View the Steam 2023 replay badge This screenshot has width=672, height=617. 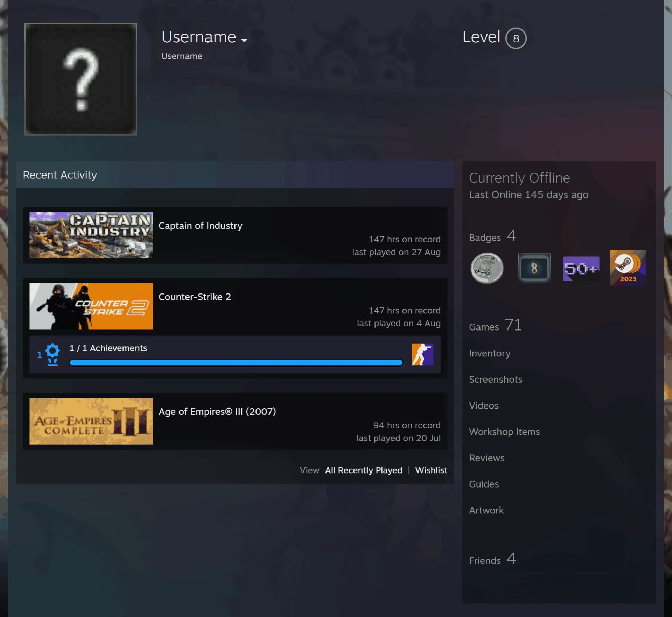[628, 268]
